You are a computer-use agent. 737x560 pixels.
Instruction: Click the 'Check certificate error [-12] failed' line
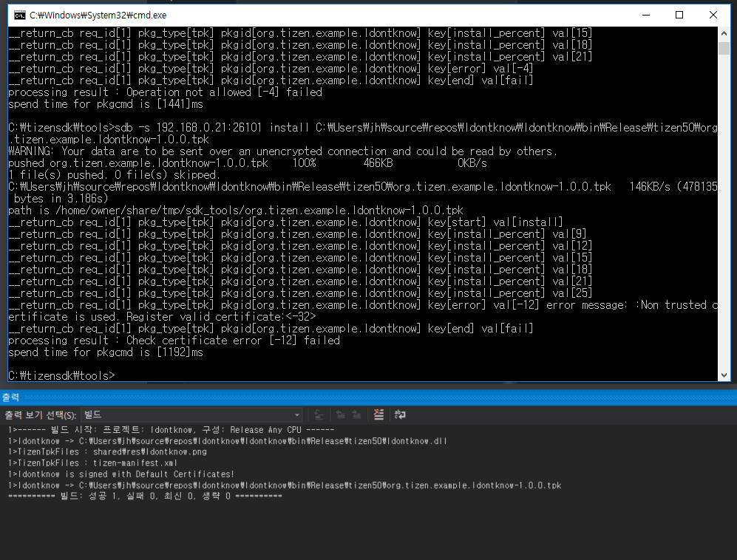tap(174, 341)
